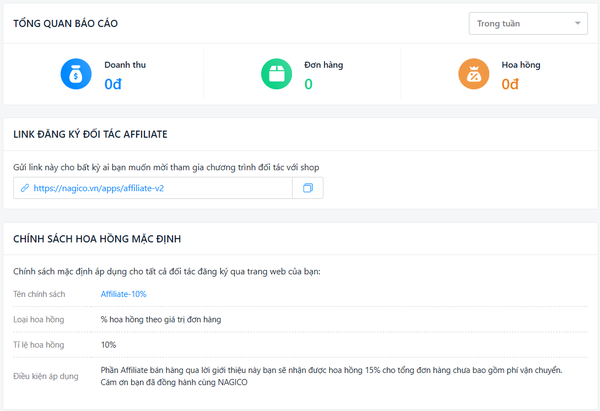Click the blue 0đ revenue value
Screen dimensions: 600x411
114,84
